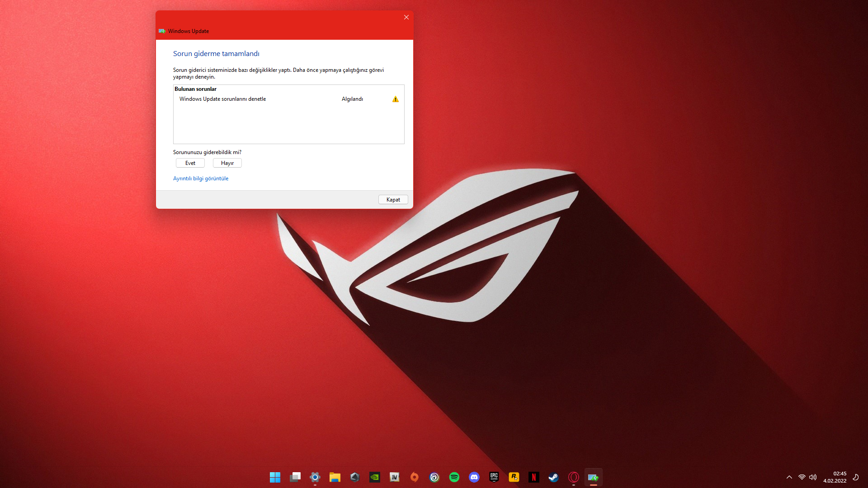Launch Netflix from the taskbar
868x488 pixels.
point(534,477)
